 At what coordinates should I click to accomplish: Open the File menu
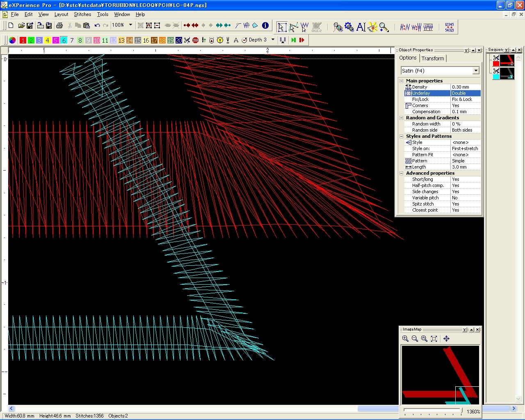[x=15, y=14]
